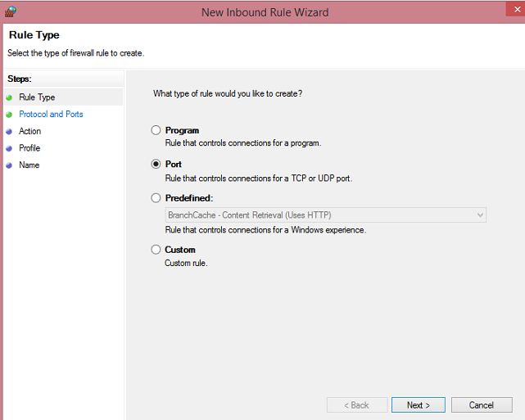Select Action step in sidebar
525x420 pixels.
[x=29, y=131]
